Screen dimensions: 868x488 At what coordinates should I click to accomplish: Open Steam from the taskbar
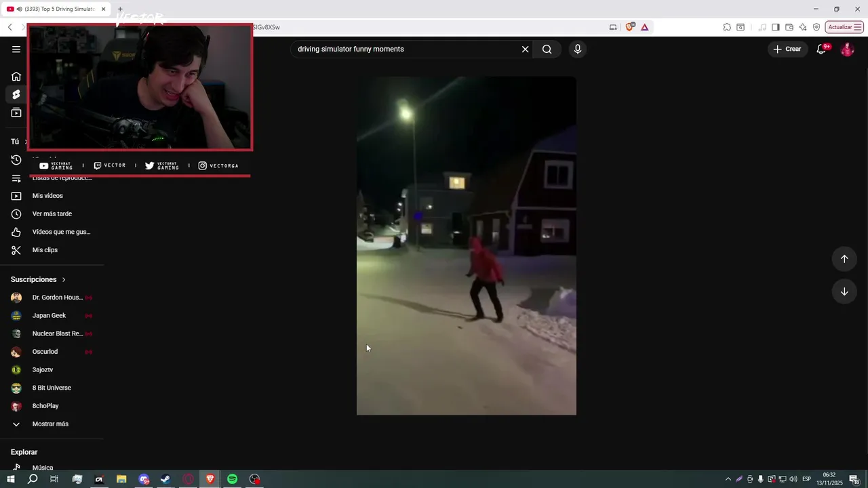click(x=165, y=479)
